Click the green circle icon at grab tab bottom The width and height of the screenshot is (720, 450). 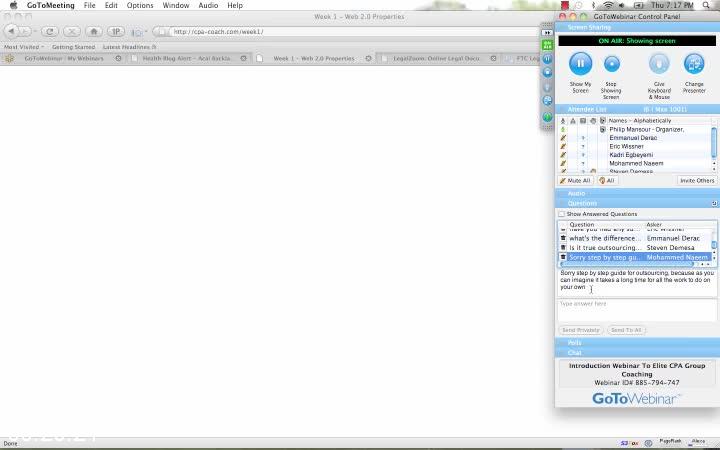[x=547, y=117]
